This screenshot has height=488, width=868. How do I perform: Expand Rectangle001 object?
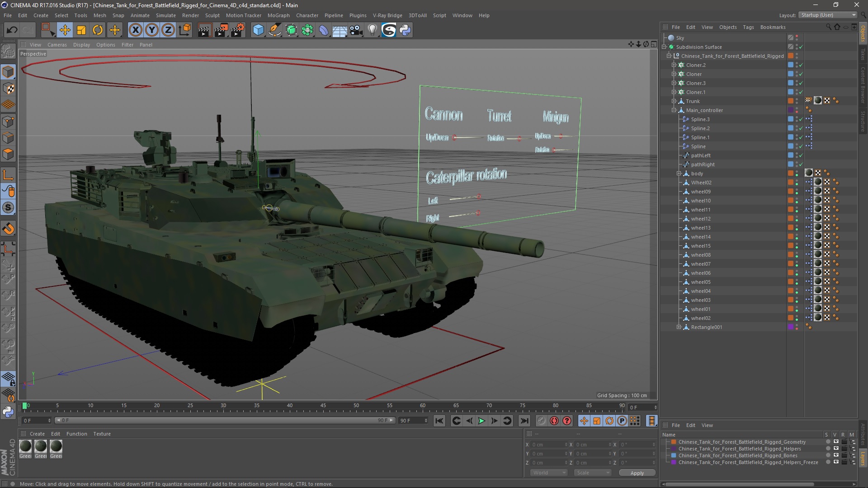point(679,327)
